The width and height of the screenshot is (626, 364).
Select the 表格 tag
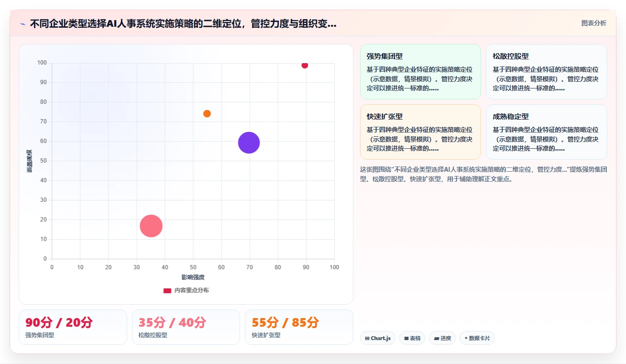412,338
